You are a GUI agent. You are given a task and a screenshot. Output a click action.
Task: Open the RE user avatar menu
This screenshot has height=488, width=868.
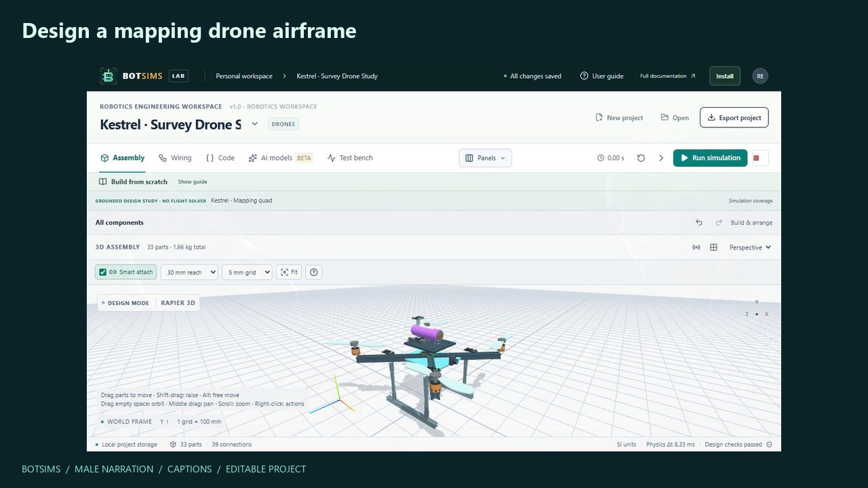point(760,76)
